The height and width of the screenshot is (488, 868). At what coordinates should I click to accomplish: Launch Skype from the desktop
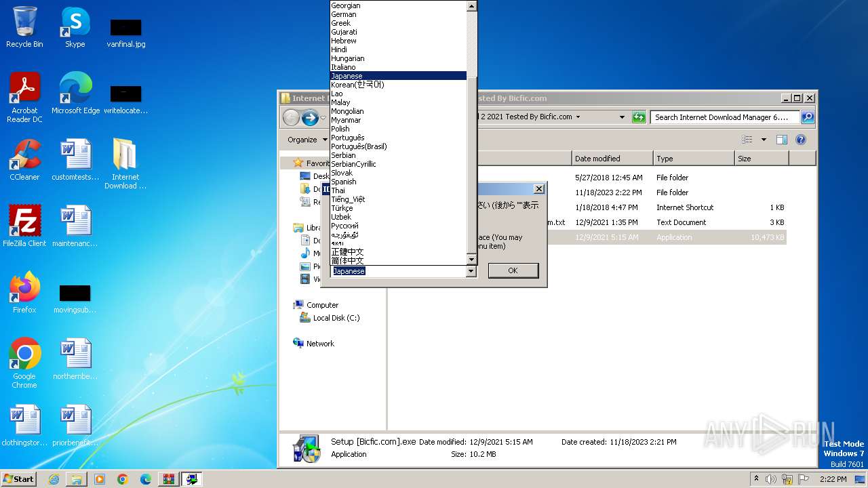click(x=75, y=28)
